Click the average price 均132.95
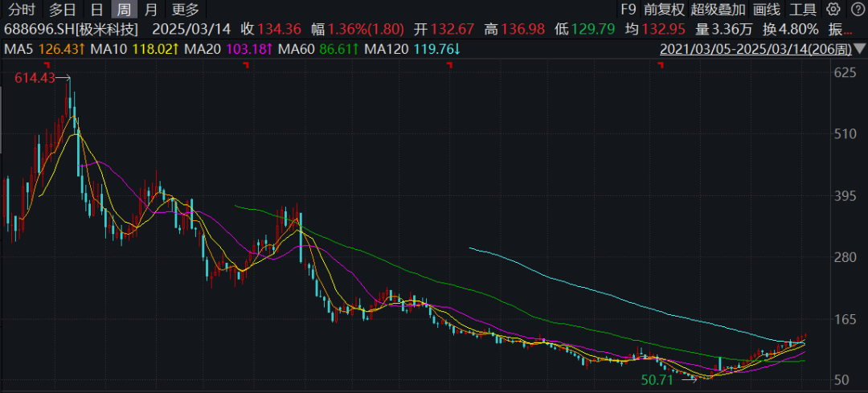Screen dimensions: 868x393 tap(655, 30)
